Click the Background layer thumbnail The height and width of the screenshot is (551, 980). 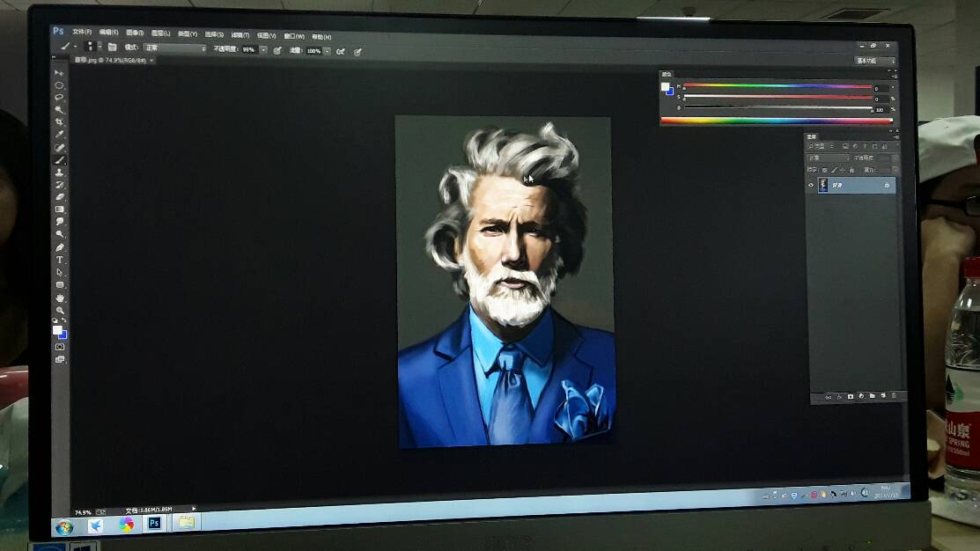click(x=823, y=185)
